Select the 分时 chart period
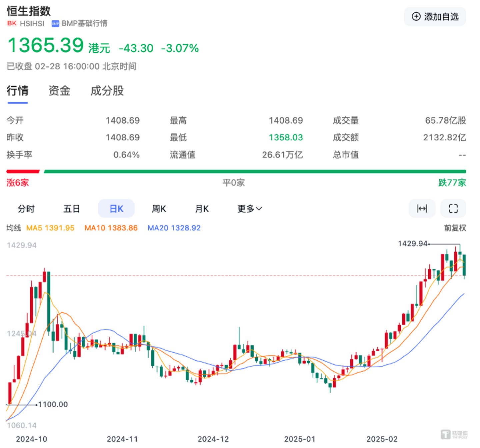This screenshot has width=480, height=448. 26,209
